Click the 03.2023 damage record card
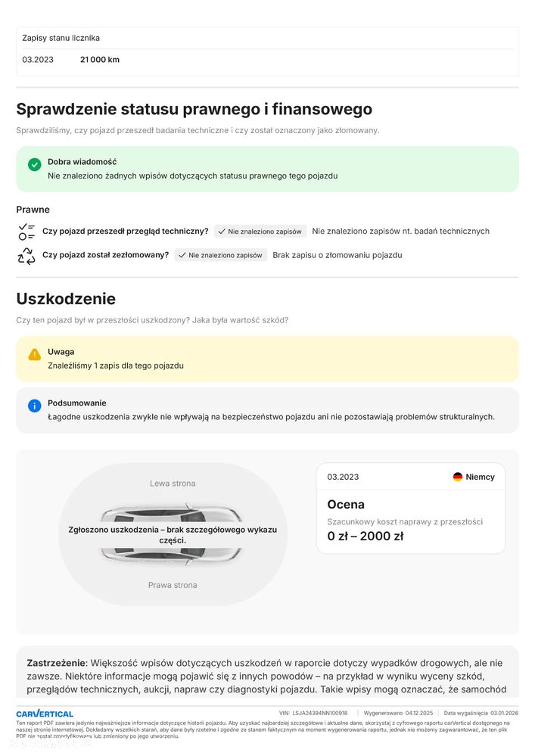The height and width of the screenshot is (756, 535). coord(410,508)
